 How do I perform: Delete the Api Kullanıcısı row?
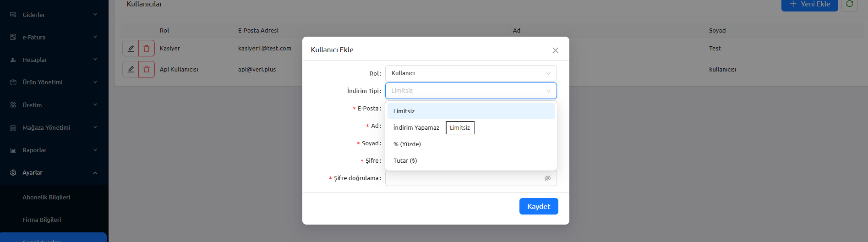147,69
